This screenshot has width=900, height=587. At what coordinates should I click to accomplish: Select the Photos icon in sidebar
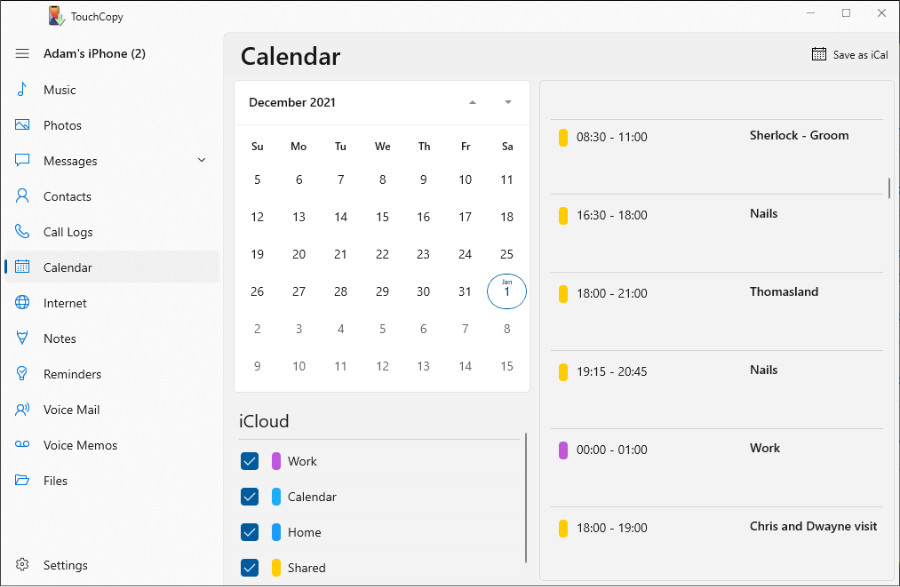(22, 125)
